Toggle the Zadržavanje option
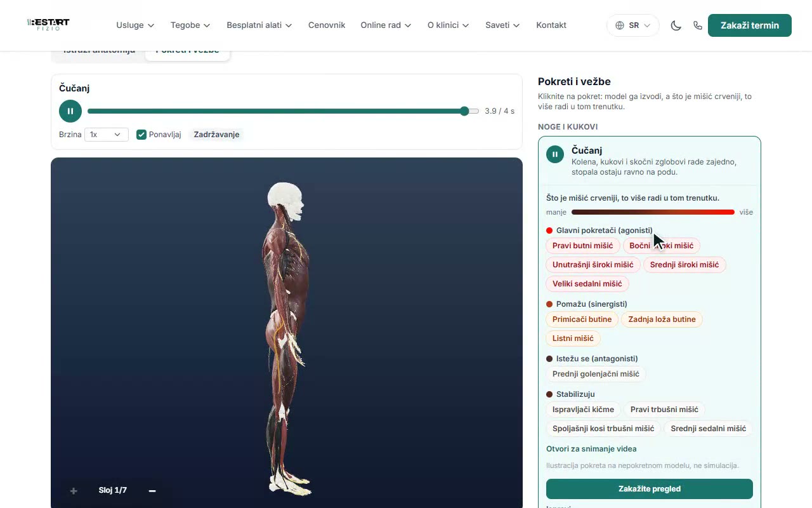The height and width of the screenshot is (508, 812). pos(216,135)
